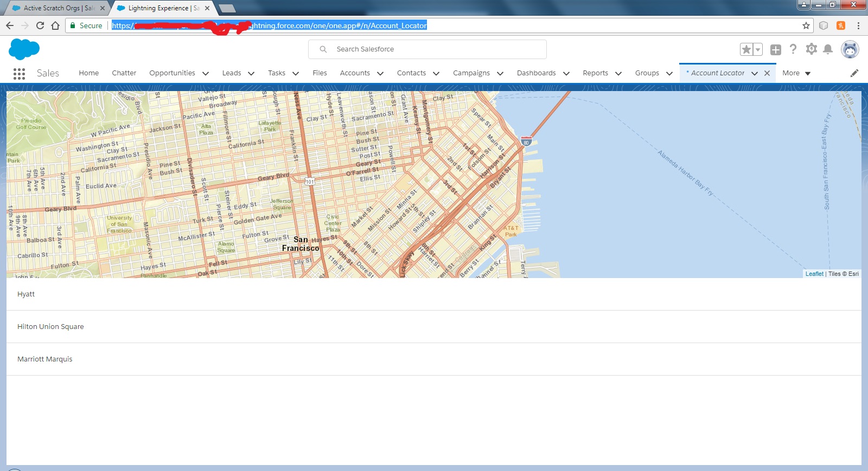This screenshot has width=868, height=471.
Task: Select the Account Locator tab
Action: pyautogui.click(x=717, y=73)
